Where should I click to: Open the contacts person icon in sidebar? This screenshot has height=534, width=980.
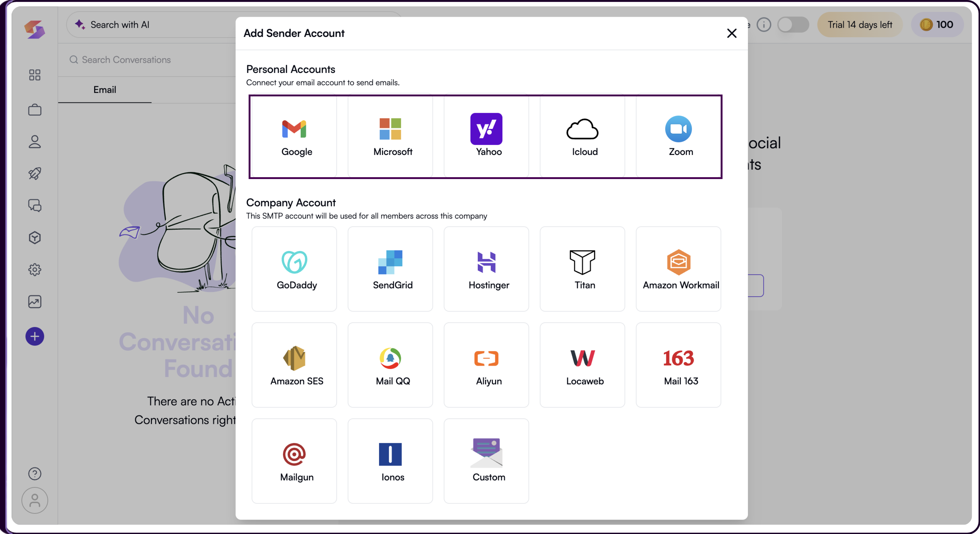(x=35, y=142)
